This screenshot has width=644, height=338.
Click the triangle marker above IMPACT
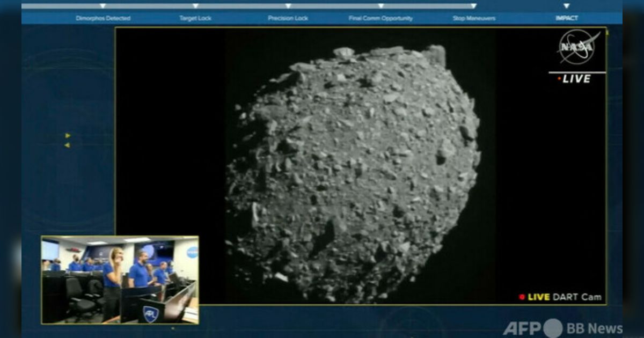point(566,6)
